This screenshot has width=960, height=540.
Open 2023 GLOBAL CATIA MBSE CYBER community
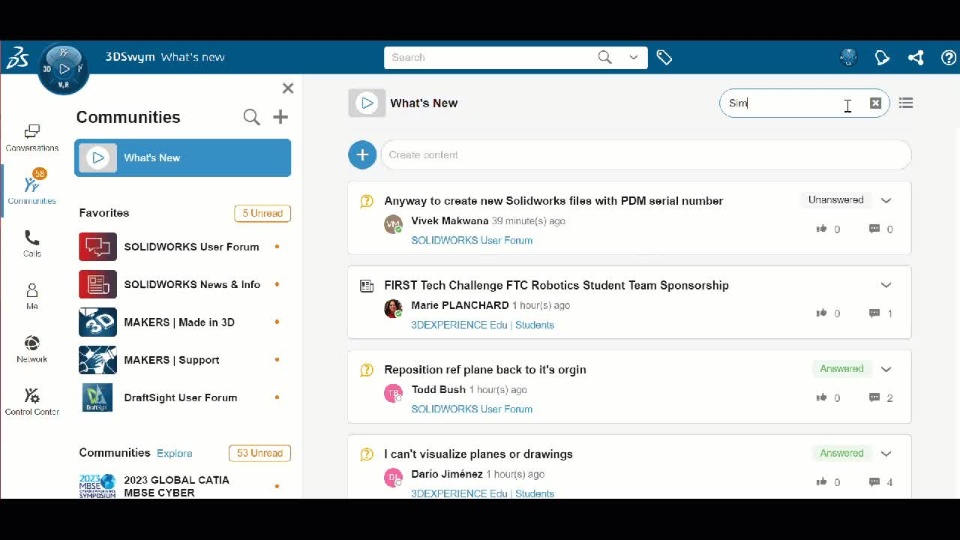pyautogui.click(x=181, y=486)
